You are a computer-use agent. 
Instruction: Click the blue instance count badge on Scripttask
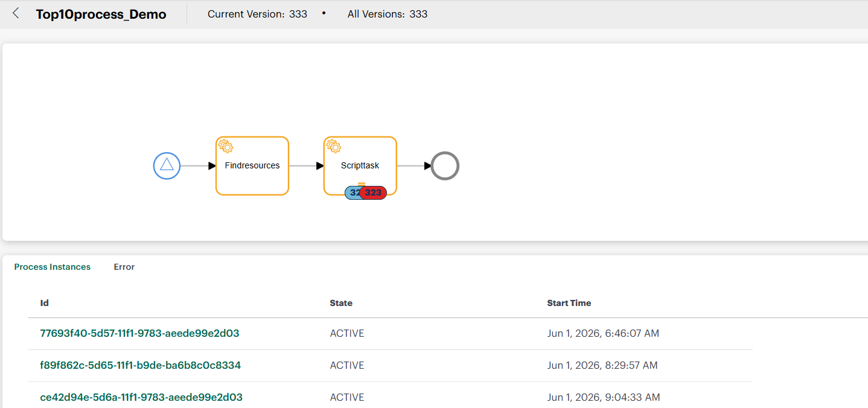tap(353, 193)
